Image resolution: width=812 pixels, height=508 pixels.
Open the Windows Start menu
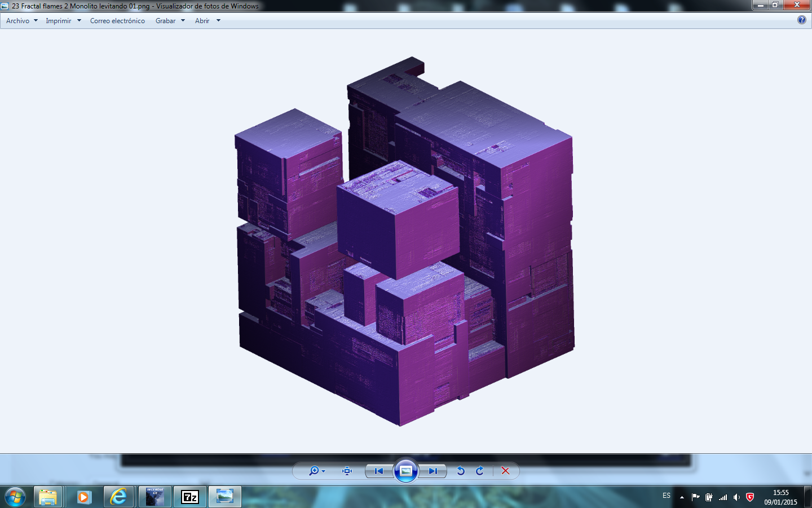click(x=15, y=497)
